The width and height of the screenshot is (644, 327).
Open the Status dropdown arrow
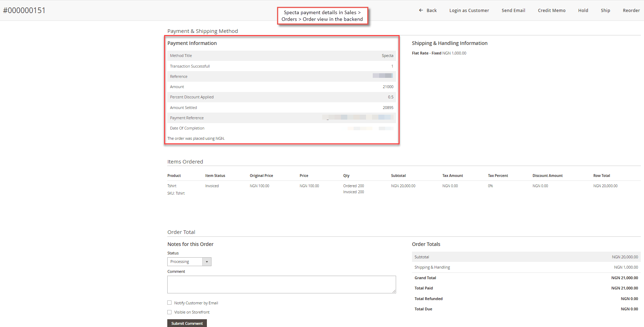point(207,262)
